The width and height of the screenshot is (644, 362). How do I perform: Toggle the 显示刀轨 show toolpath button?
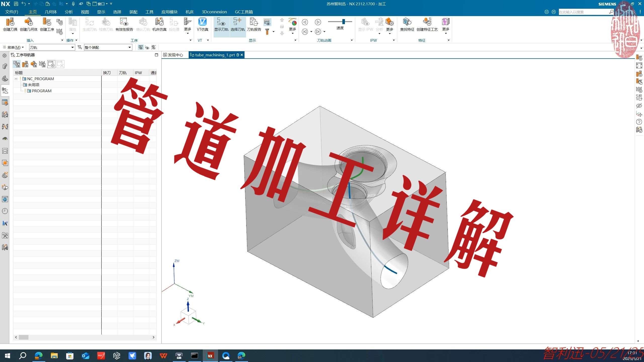pyautogui.click(x=222, y=25)
